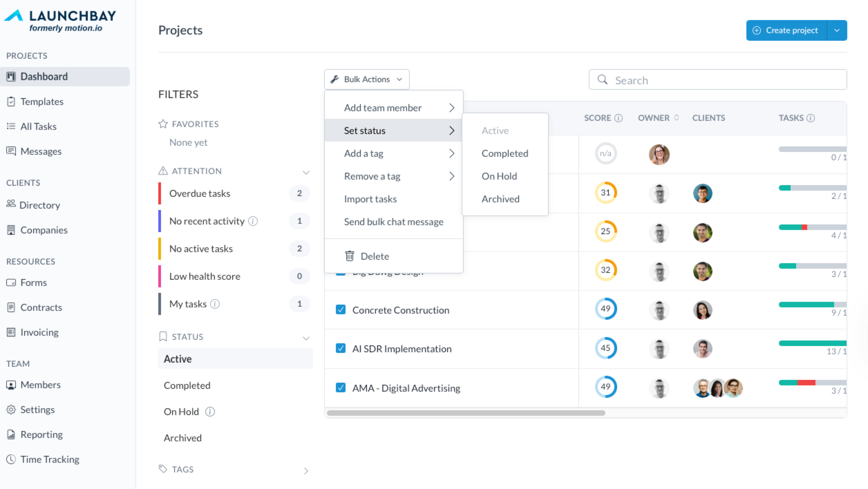Open Time Tracking clock icon in sidebar
Screen dimensions: 868x489
click(x=11, y=459)
